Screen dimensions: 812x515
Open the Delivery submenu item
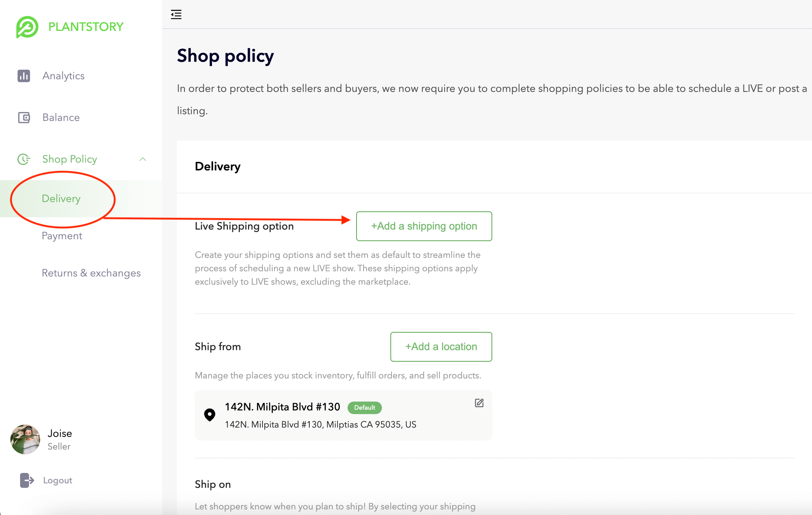tap(61, 199)
